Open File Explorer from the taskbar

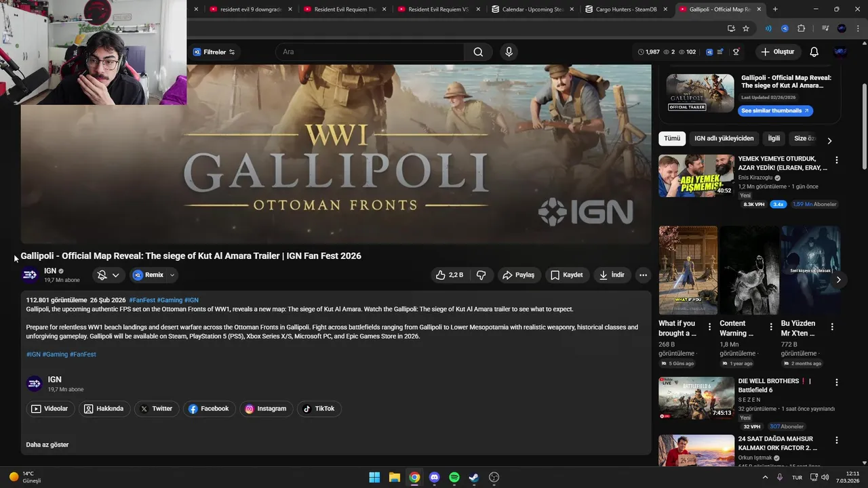click(x=395, y=477)
